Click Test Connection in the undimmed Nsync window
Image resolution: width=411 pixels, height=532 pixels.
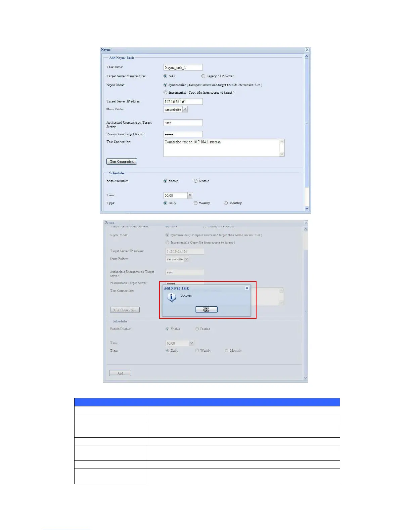pyautogui.click(x=122, y=162)
